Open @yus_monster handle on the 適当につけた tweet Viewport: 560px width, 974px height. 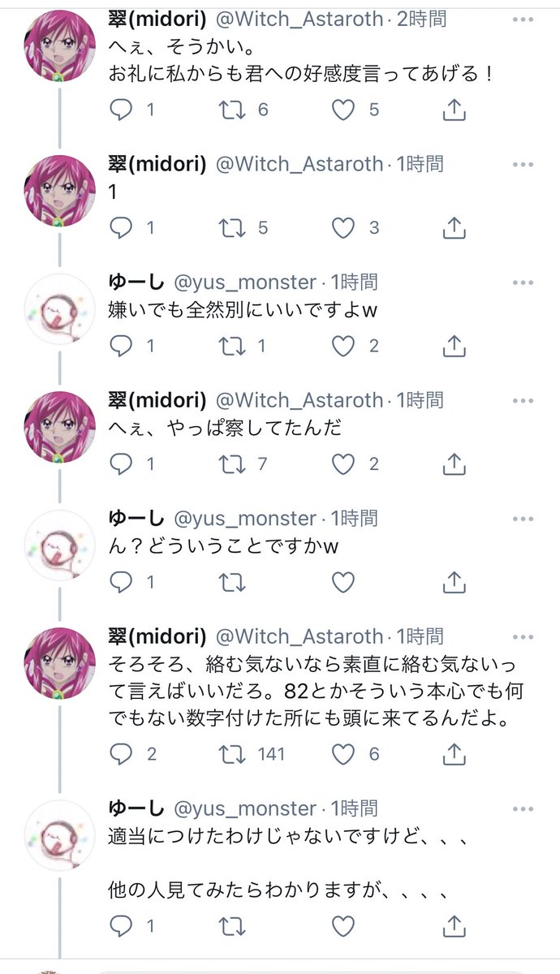click(244, 808)
